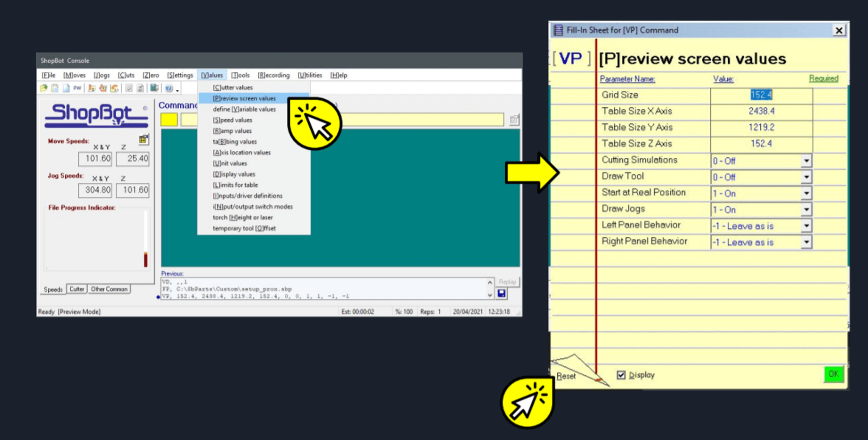Choose [S]peed values menu entry
The width and height of the screenshot is (868, 440).
tap(254, 120)
